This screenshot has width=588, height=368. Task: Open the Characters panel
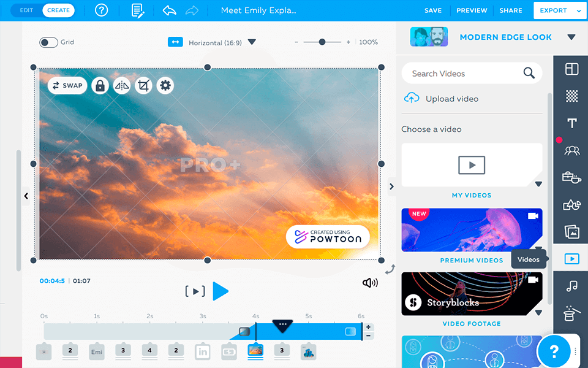pos(571,150)
